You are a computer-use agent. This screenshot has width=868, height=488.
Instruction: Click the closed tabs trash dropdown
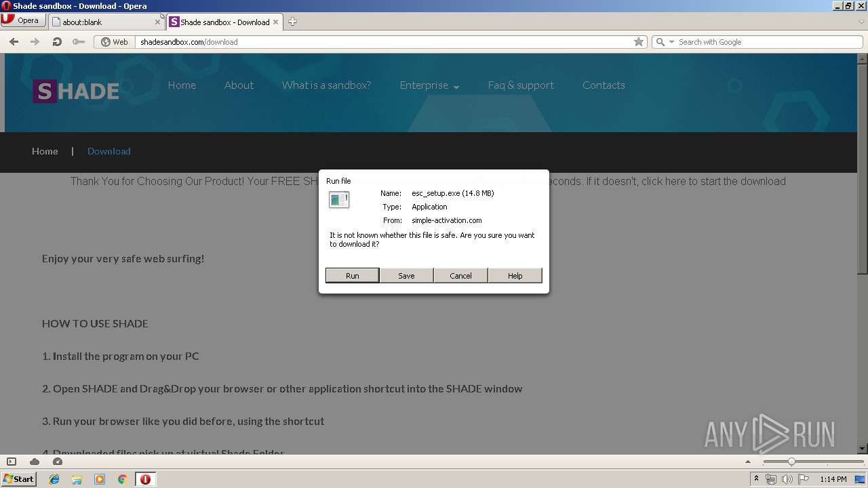861,22
